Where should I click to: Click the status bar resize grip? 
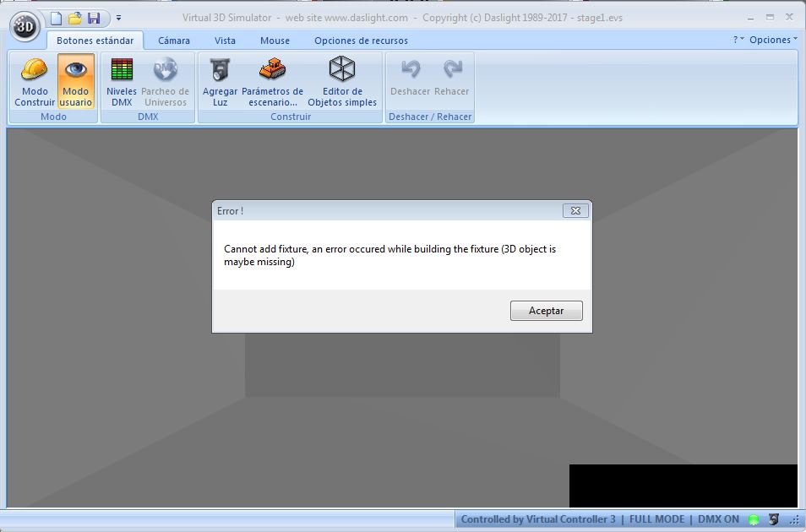pos(794,520)
